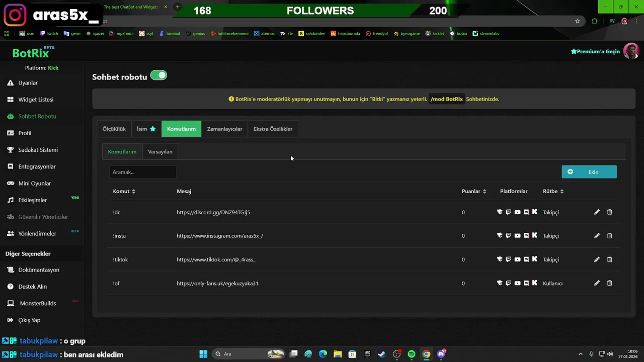Toggle the Sohbet robotu switch
This screenshot has width=644, height=362.
pos(158,75)
